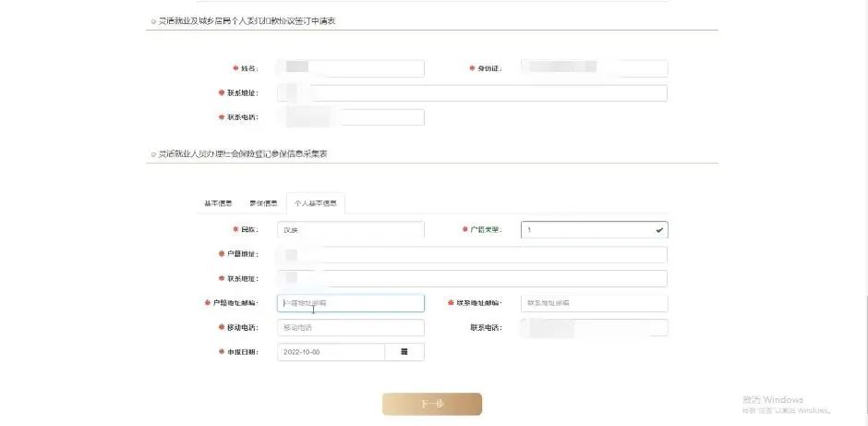This screenshot has width=868, height=426.
Task: Focus the 联系地址邮编 input field
Action: [594, 303]
